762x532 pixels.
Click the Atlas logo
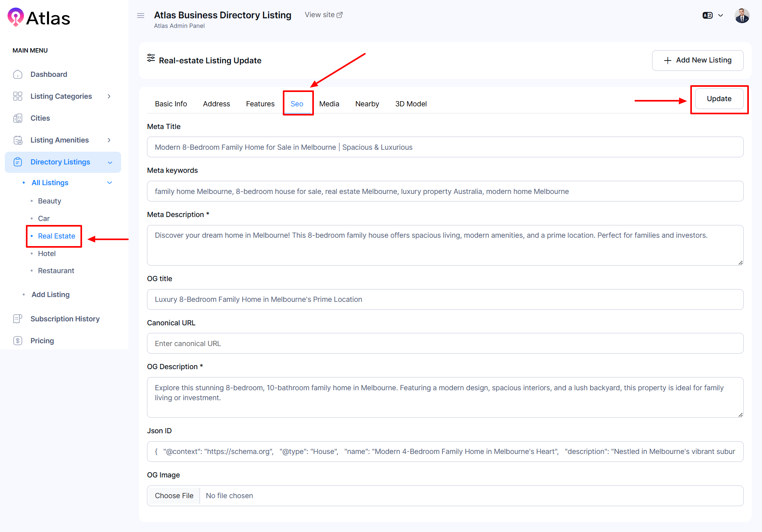point(39,18)
